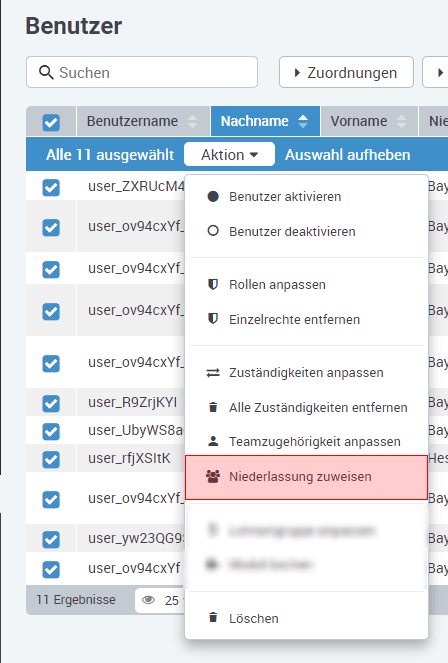Click the Suchen search field
The width and height of the screenshot is (448, 663).
(x=142, y=72)
